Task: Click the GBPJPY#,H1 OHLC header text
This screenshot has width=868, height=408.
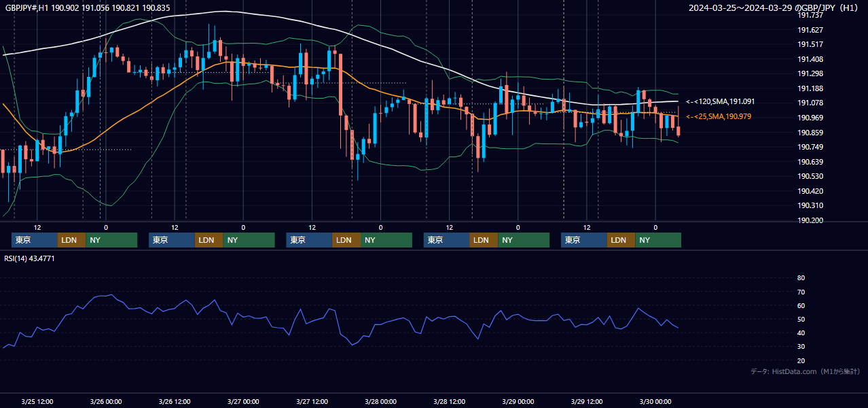Action: [x=88, y=8]
